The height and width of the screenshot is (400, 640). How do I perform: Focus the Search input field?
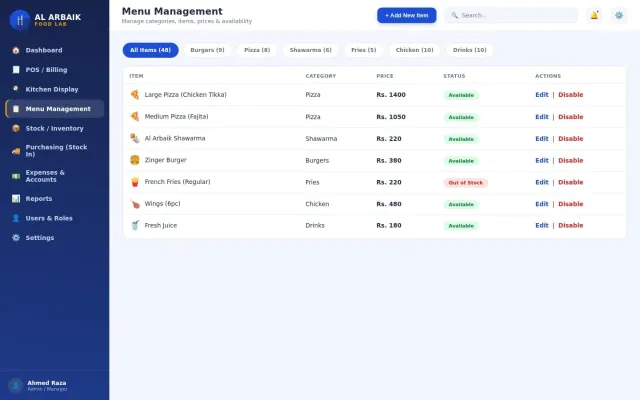[x=511, y=16]
